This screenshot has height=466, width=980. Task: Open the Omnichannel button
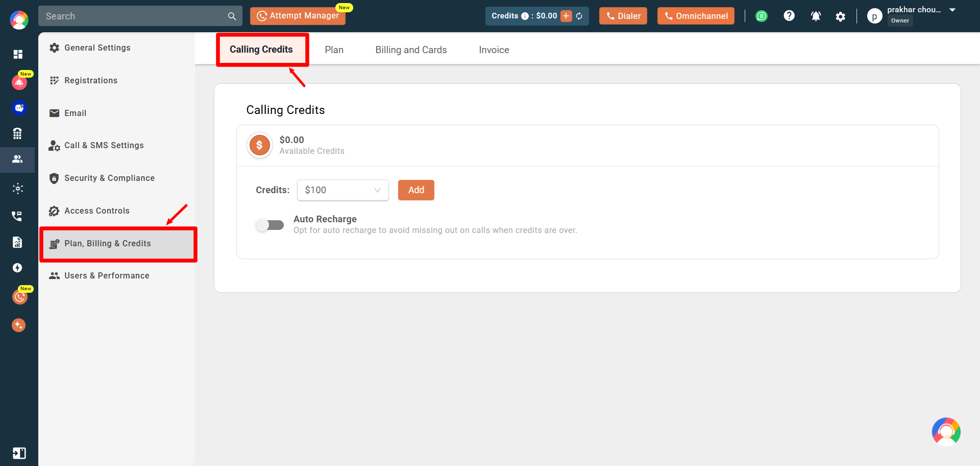pyautogui.click(x=696, y=16)
